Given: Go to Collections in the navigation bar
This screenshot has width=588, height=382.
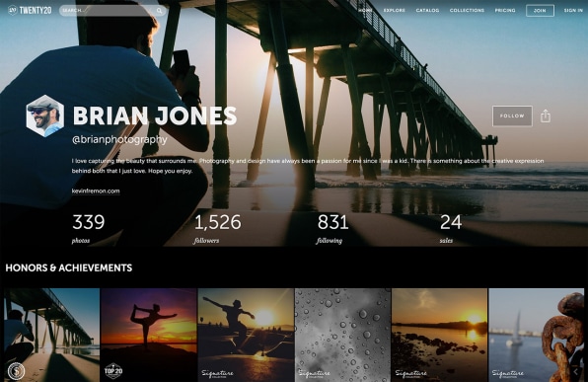Looking at the screenshot, I should (x=467, y=10).
